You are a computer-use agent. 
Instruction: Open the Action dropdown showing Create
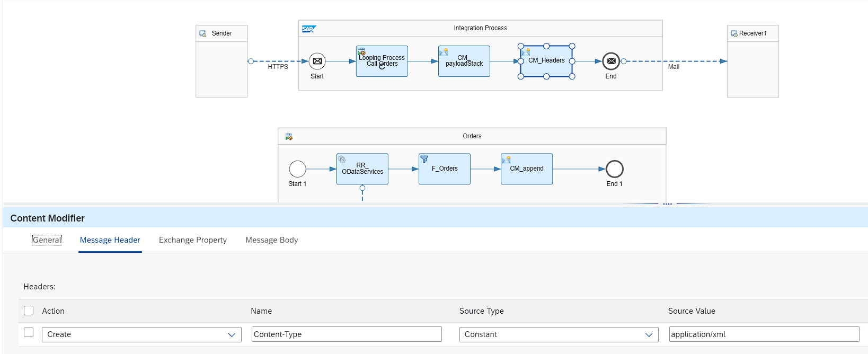(x=141, y=334)
